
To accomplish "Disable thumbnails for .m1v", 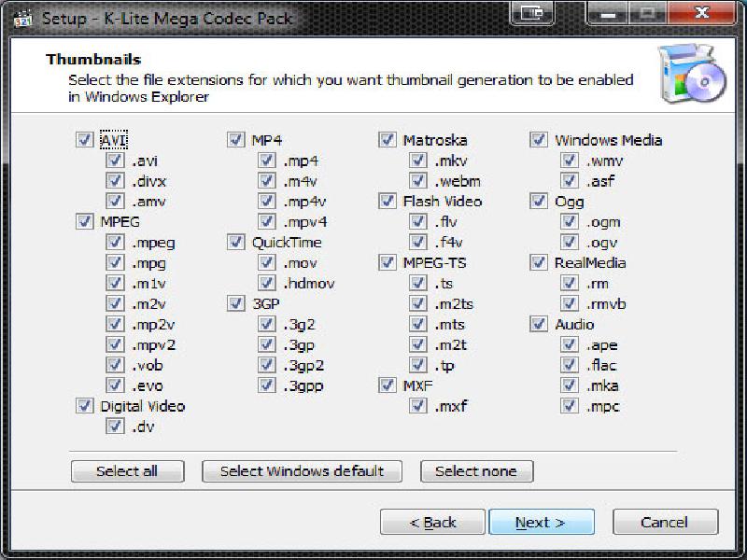I will click(115, 283).
